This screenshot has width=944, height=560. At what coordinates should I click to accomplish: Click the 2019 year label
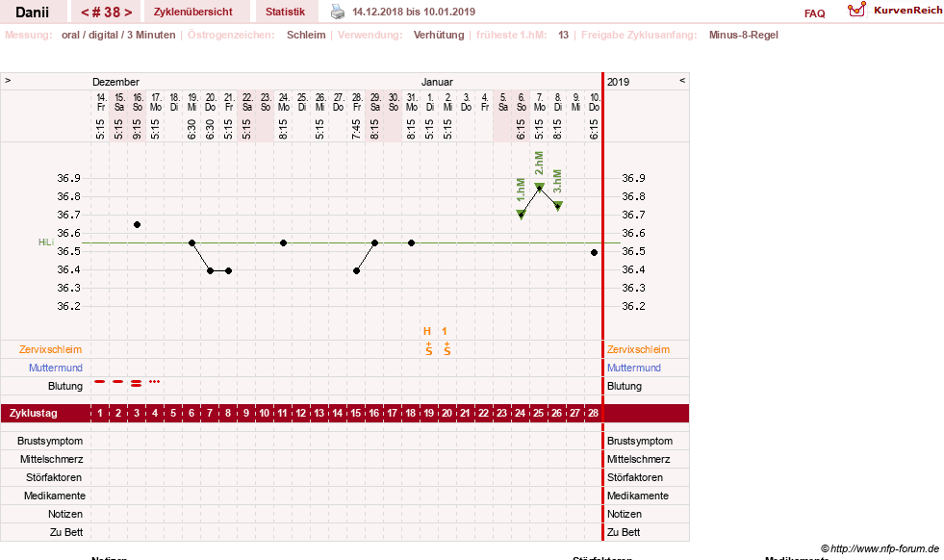pyautogui.click(x=619, y=82)
